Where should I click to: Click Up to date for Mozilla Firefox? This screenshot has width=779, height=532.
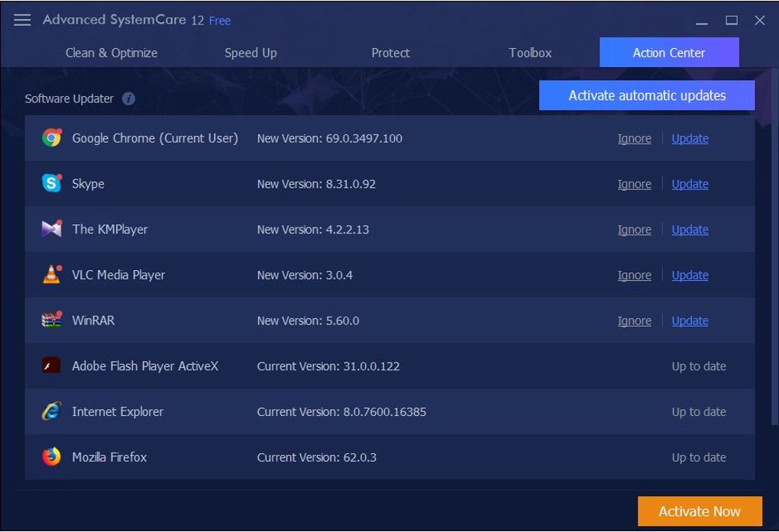click(x=699, y=457)
